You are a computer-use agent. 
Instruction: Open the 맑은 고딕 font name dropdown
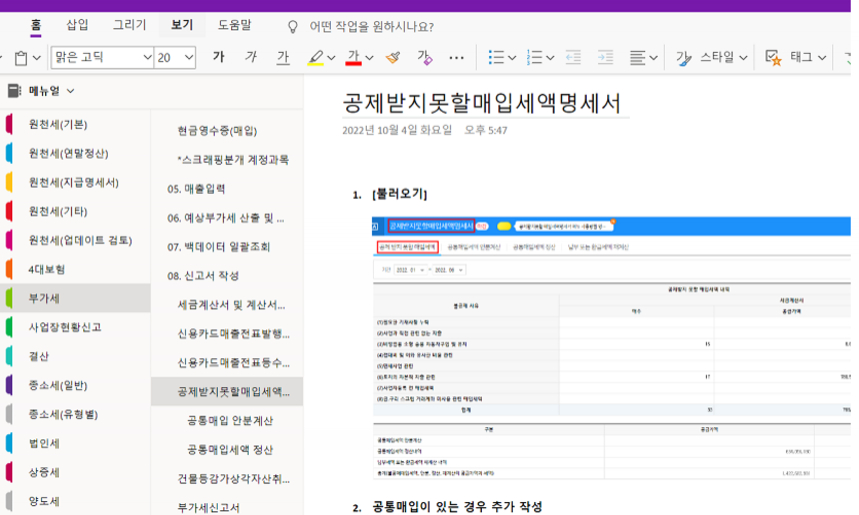pyautogui.click(x=147, y=57)
